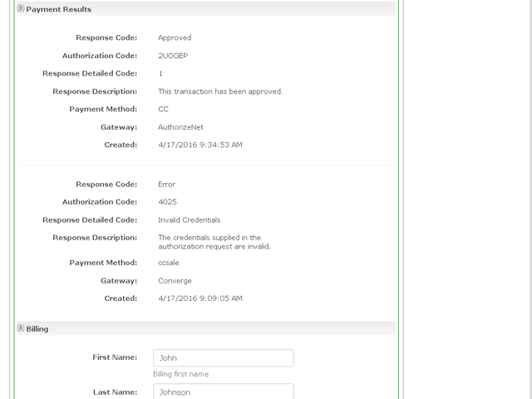
Task: Click the Billing first name hint text
Action: click(x=181, y=374)
